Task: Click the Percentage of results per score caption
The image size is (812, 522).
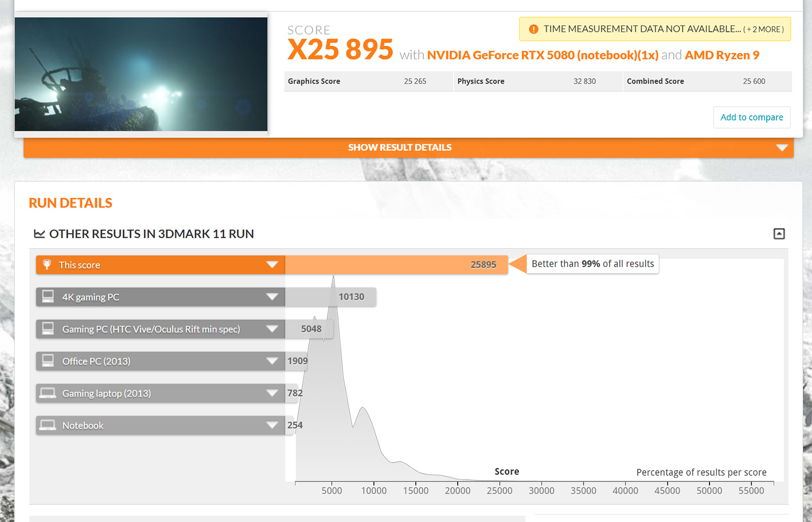Action: click(701, 472)
